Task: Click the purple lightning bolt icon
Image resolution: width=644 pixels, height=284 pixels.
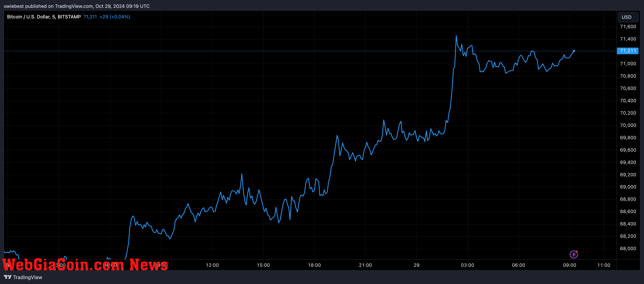Action: pyautogui.click(x=574, y=254)
